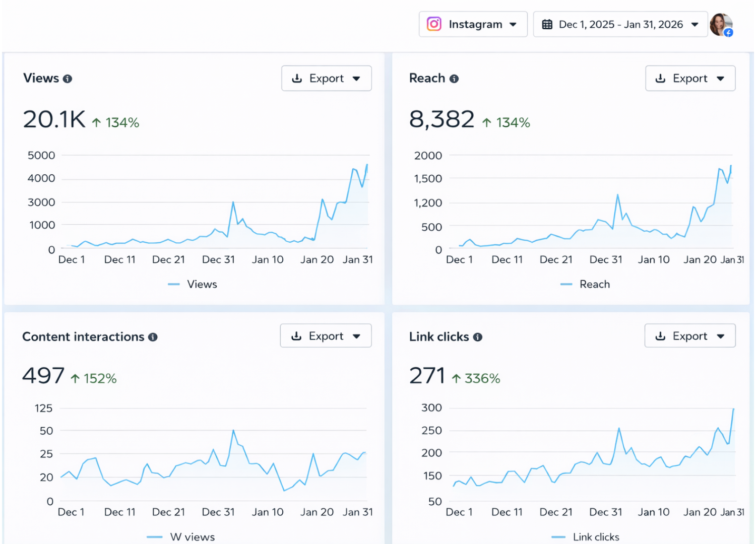Viewport: 756px width, 544px height.
Task: Select the 20.1K views total
Action: click(x=54, y=120)
